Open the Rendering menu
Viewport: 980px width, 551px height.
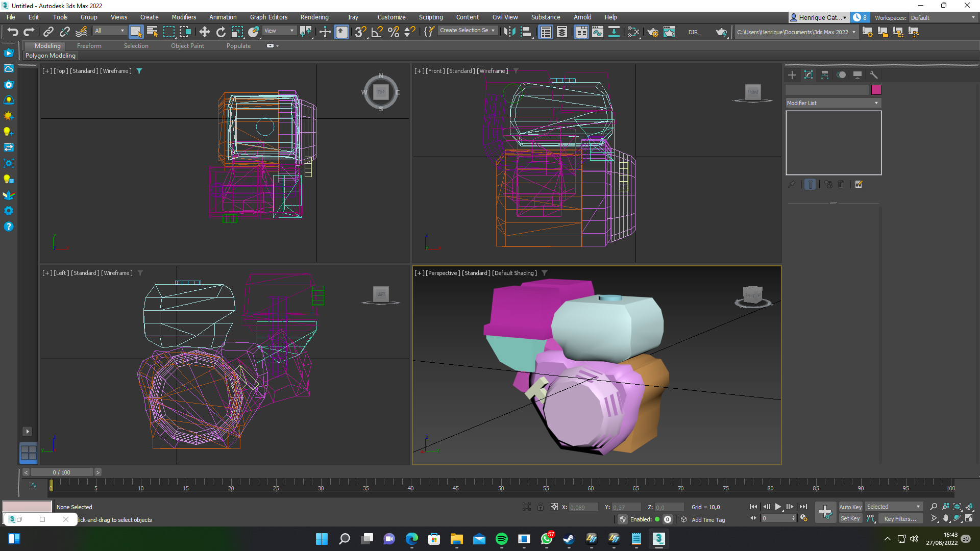[314, 17]
